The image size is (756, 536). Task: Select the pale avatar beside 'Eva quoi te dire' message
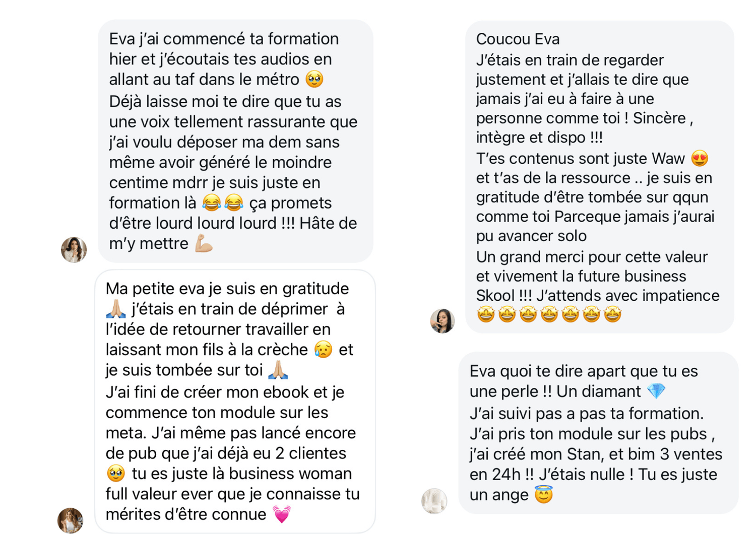click(x=434, y=501)
